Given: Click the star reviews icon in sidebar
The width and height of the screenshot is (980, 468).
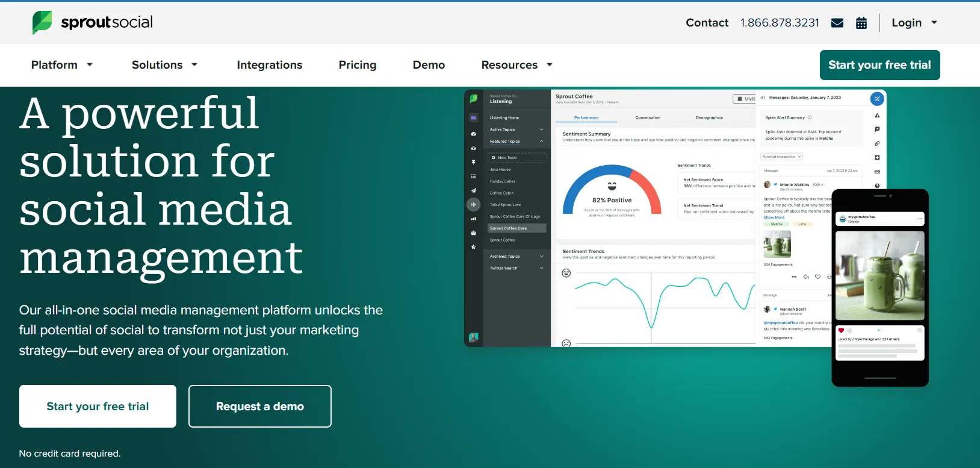Looking at the screenshot, I should 474,247.
